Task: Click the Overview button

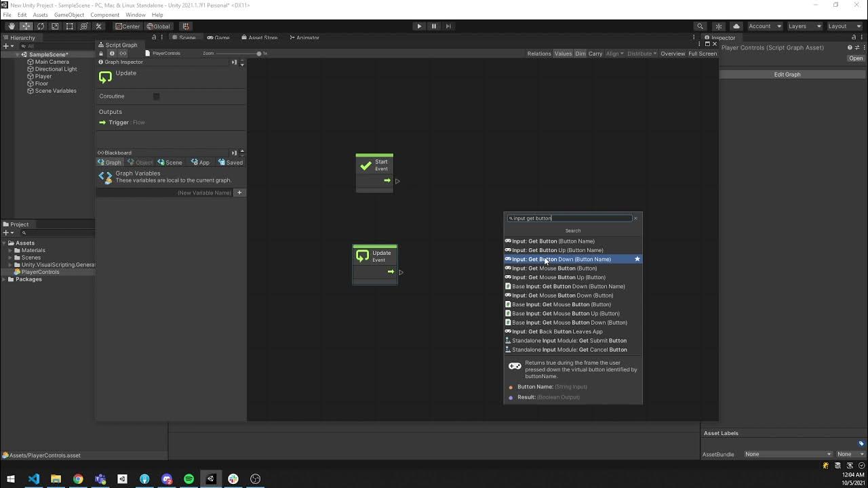Action: tap(673, 54)
